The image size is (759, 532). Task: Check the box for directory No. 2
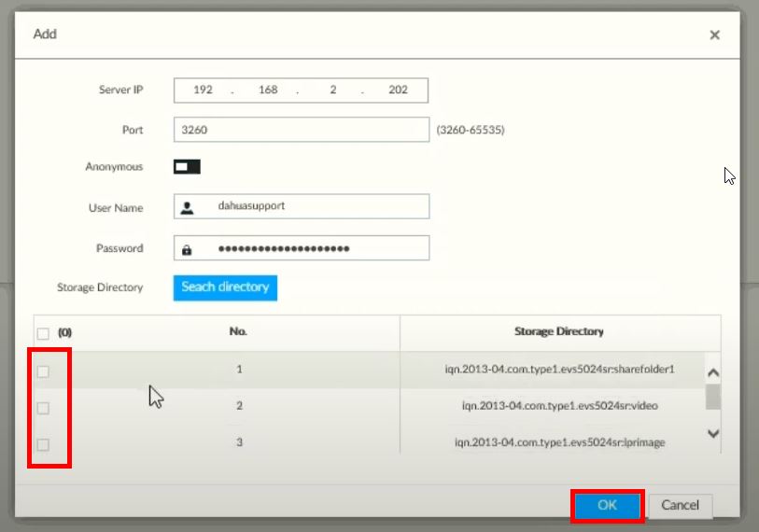(x=43, y=408)
